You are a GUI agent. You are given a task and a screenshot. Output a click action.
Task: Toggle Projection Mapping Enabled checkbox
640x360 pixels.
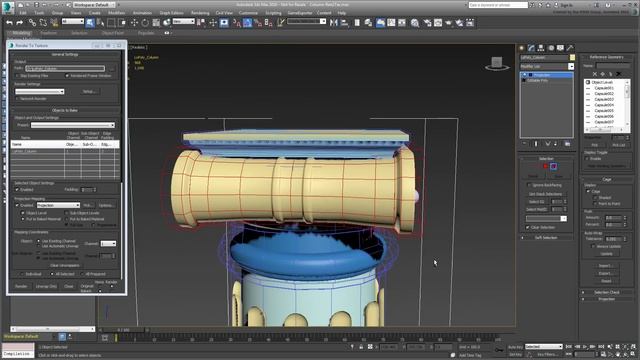click(x=17, y=205)
